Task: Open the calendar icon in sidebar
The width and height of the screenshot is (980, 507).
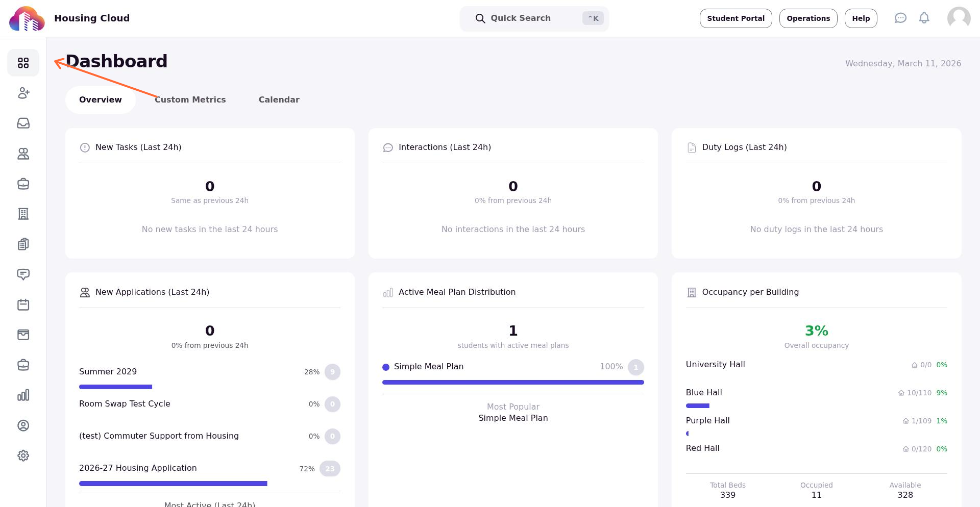Action: (23, 305)
